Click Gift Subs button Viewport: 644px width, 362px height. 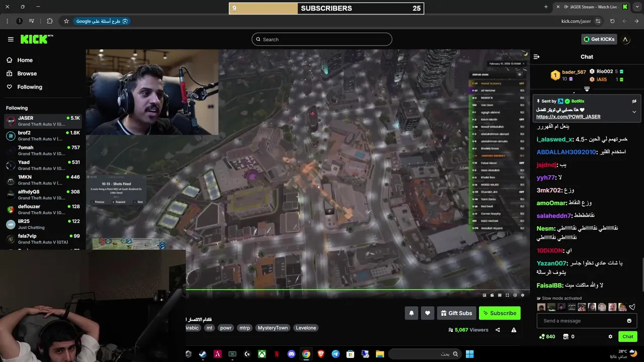coord(456,313)
